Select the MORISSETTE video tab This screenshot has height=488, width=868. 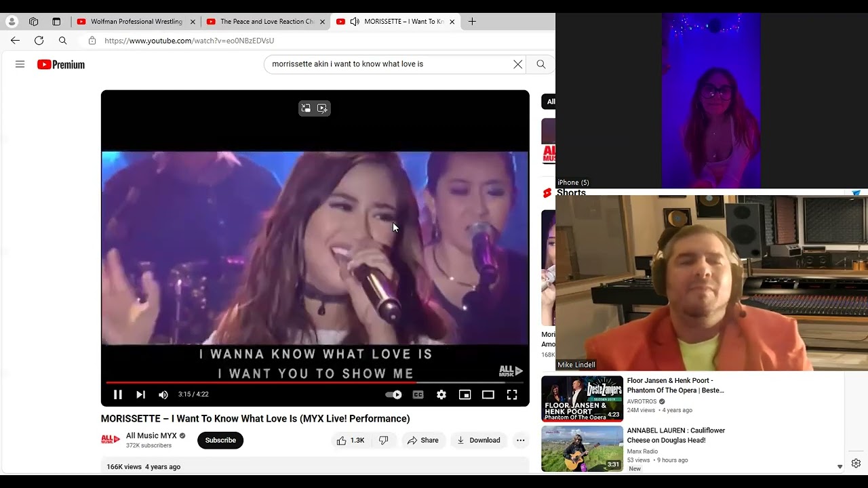(x=396, y=22)
